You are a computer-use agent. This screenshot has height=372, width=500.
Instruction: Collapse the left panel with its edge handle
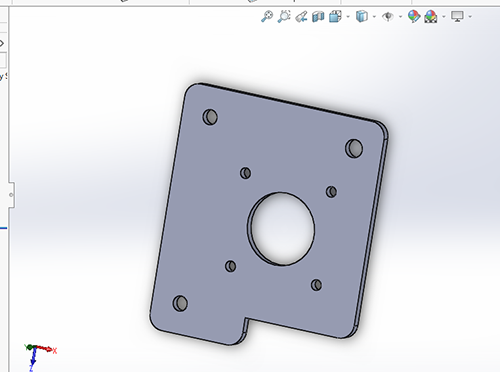click(11, 195)
